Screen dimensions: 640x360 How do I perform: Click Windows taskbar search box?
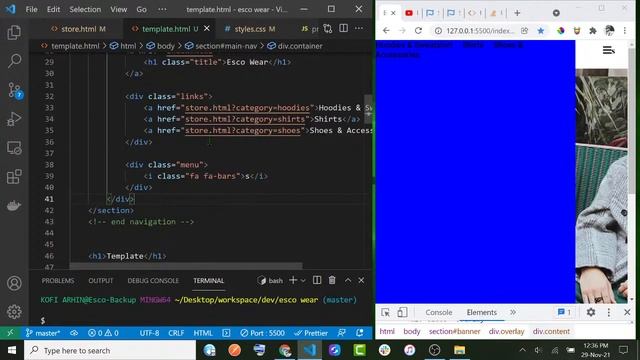point(110,350)
